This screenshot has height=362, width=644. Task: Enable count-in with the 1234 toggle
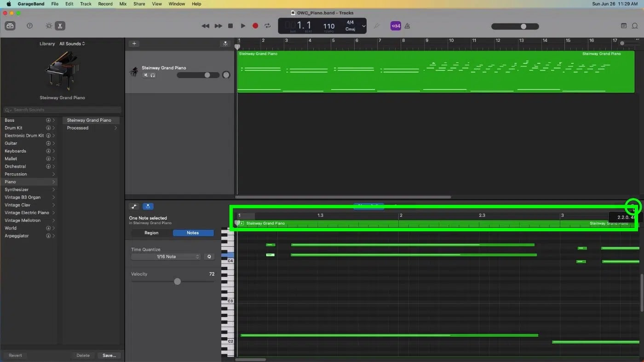click(x=396, y=26)
